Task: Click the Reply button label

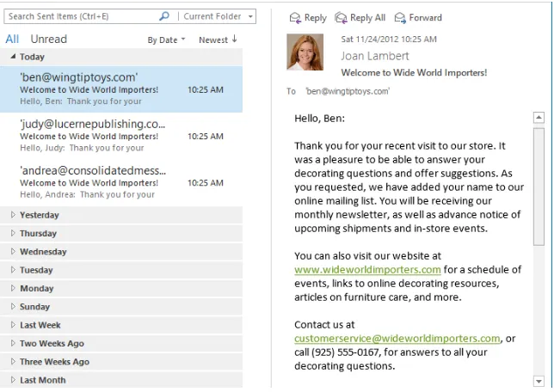Action: click(315, 18)
